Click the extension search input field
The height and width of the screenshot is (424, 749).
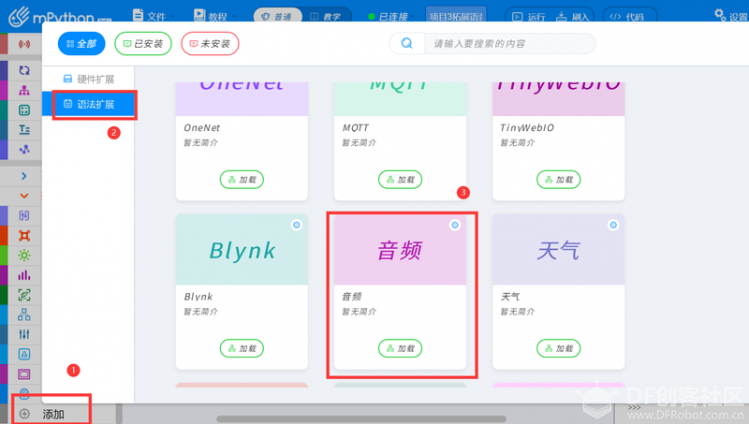click(509, 44)
